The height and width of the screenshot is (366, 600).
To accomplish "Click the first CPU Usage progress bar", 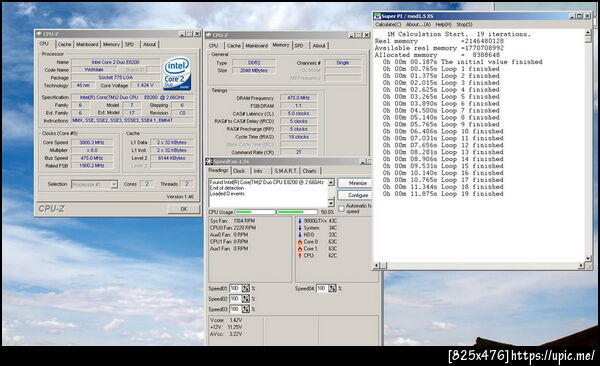I will 255,212.
